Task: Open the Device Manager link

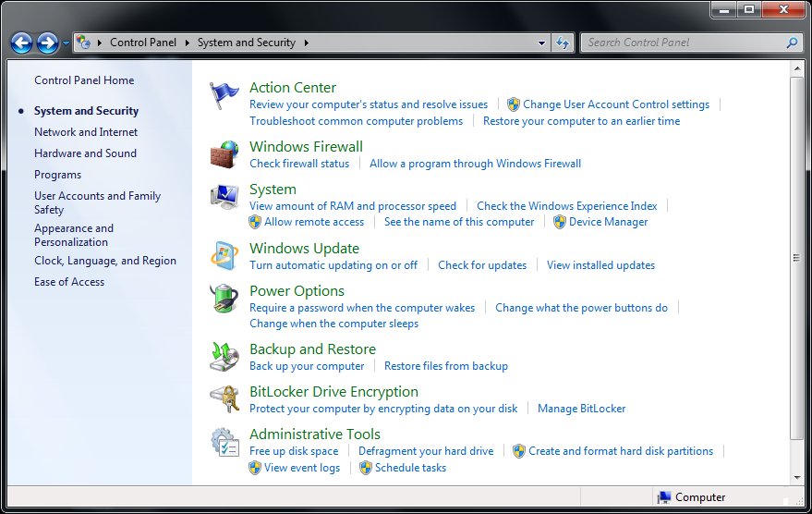Action: point(608,222)
